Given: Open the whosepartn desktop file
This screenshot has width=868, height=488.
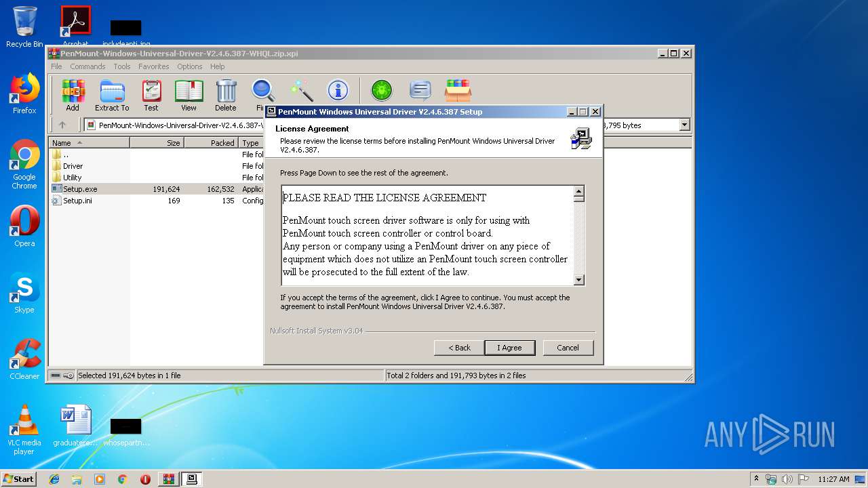Looking at the screenshot, I should (126, 431).
